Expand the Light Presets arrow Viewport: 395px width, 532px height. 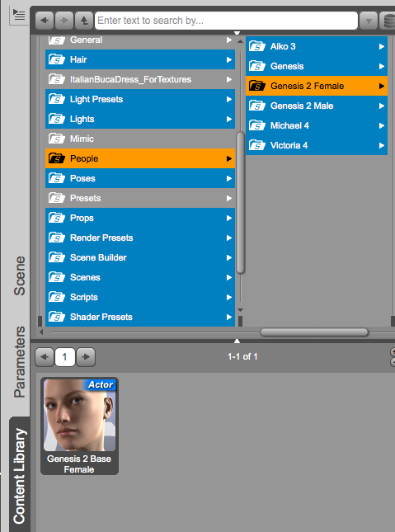[229, 100]
